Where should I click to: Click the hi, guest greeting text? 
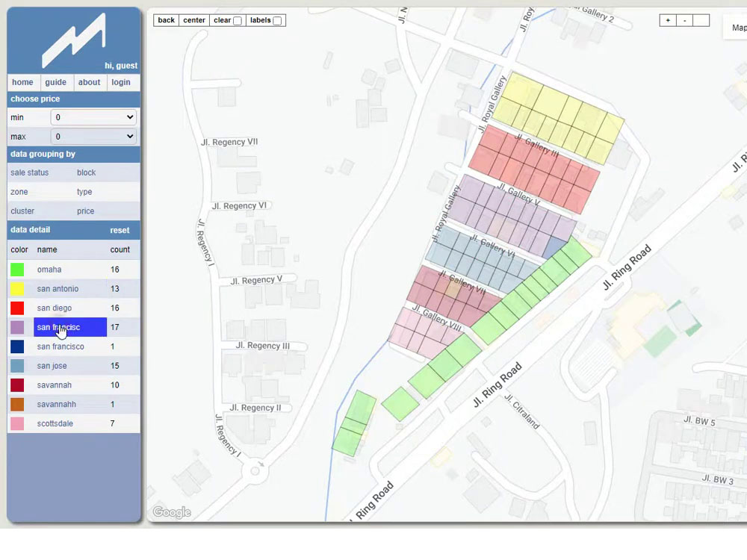[x=121, y=66]
